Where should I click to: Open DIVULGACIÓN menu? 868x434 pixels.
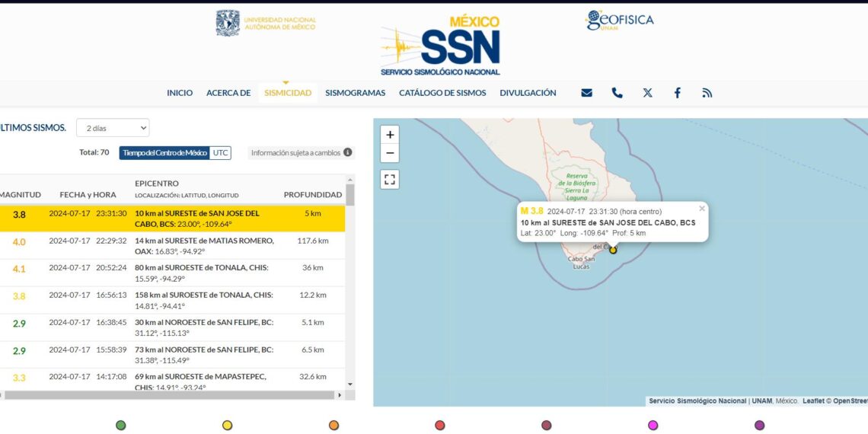coord(528,93)
